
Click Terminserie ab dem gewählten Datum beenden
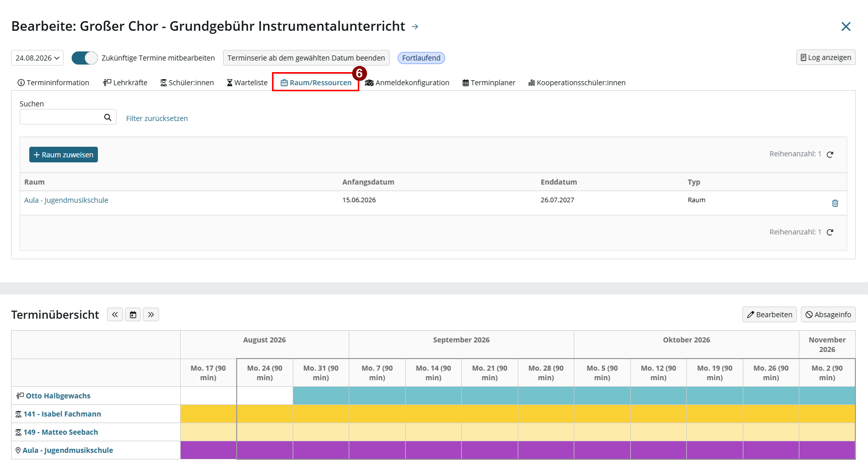(x=306, y=58)
